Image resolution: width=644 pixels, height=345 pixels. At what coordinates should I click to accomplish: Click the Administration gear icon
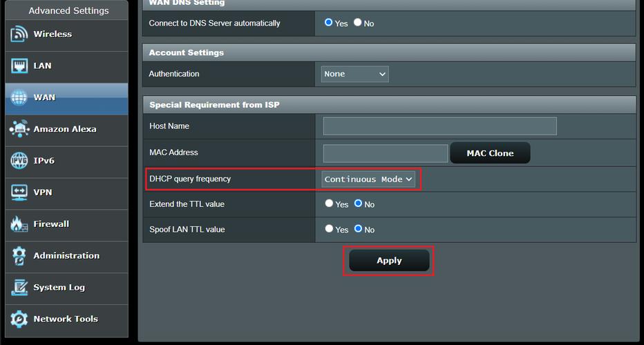click(19, 256)
